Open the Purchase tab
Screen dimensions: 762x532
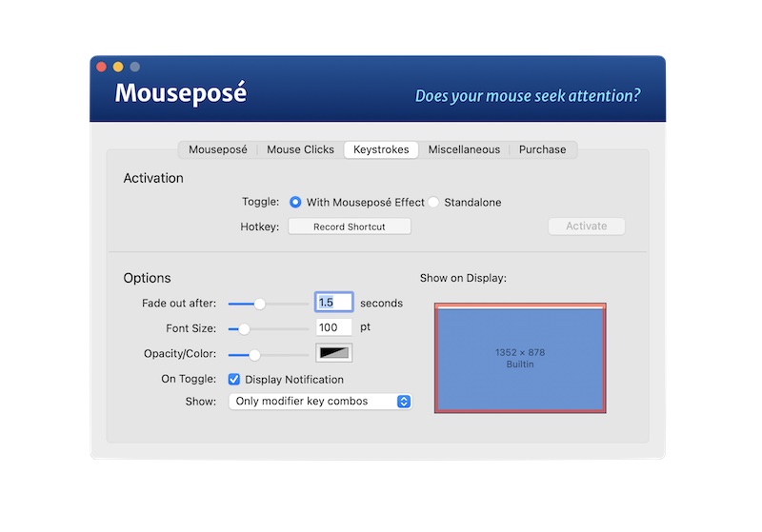[x=542, y=149]
